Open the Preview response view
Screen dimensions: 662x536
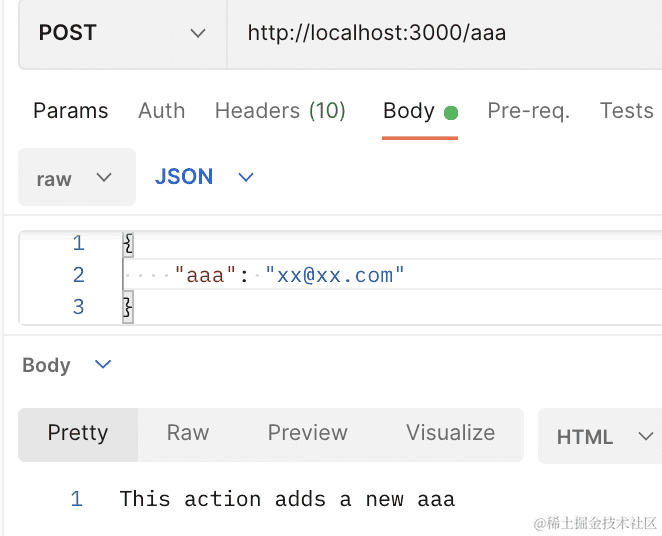click(x=307, y=433)
